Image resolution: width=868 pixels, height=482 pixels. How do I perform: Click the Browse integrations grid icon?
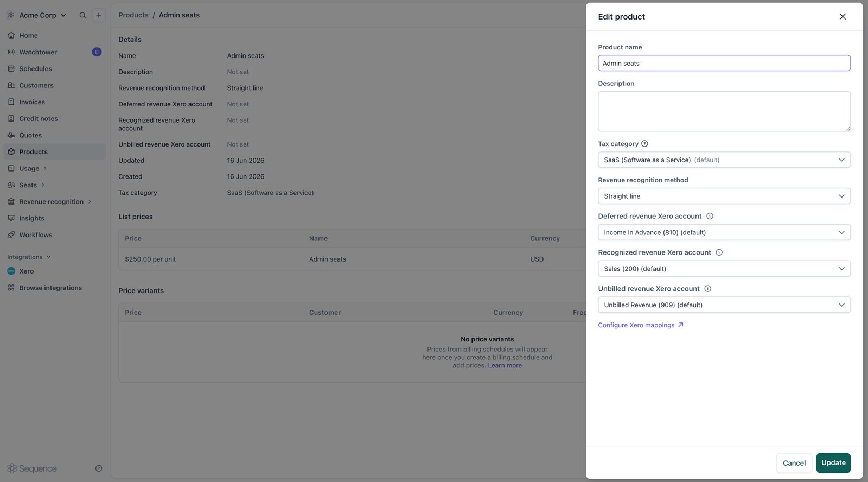(x=11, y=288)
